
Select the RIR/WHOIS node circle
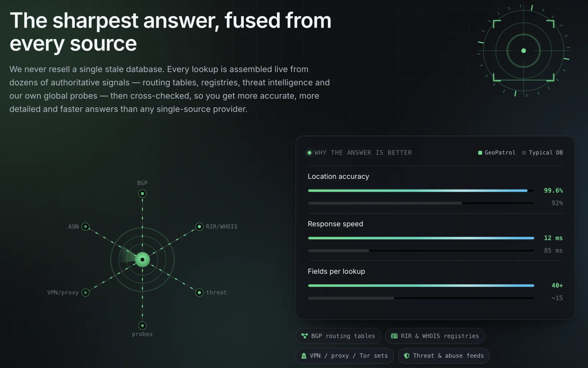(199, 227)
